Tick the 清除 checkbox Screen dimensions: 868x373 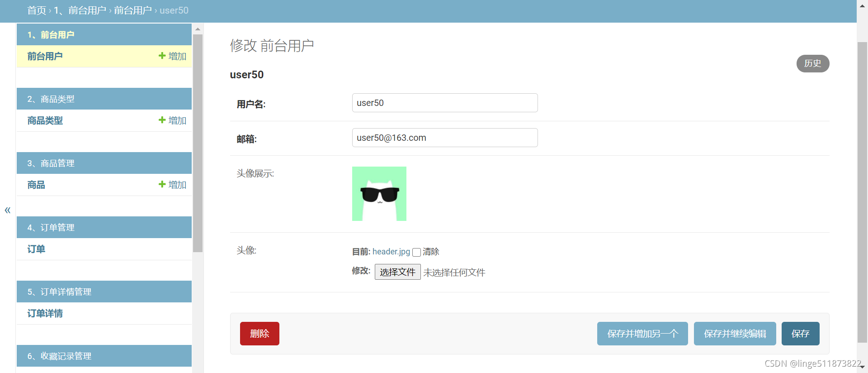point(417,252)
